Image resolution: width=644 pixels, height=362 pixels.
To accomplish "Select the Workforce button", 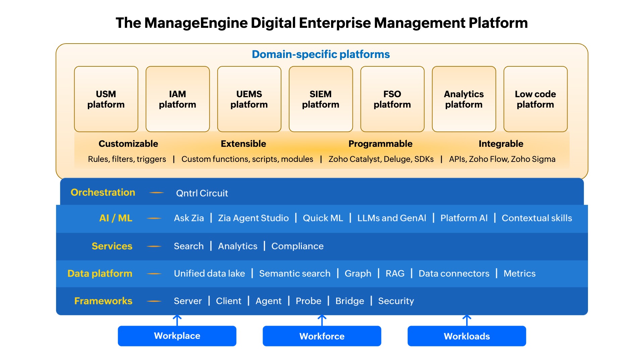I will coord(322,336).
